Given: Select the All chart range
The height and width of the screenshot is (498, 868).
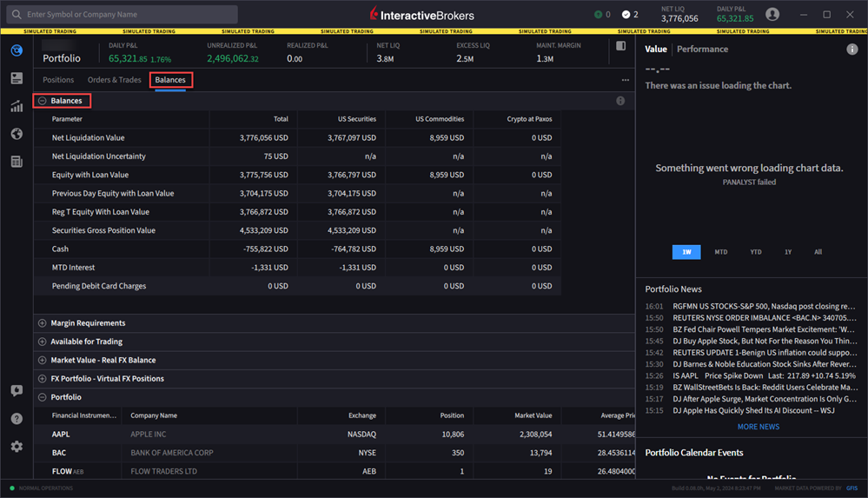Looking at the screenshot, I should pyautogui.click(x=818, y=252).
